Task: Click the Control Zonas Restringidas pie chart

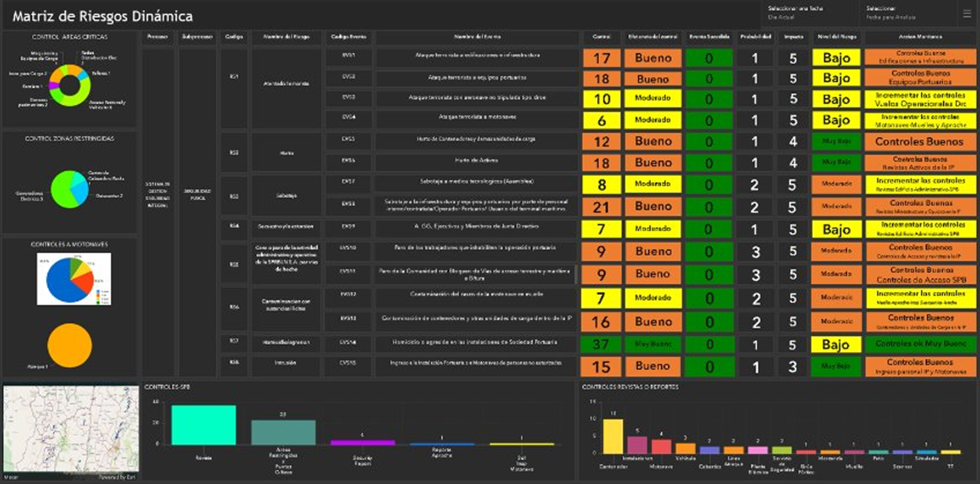Action: 74,188
